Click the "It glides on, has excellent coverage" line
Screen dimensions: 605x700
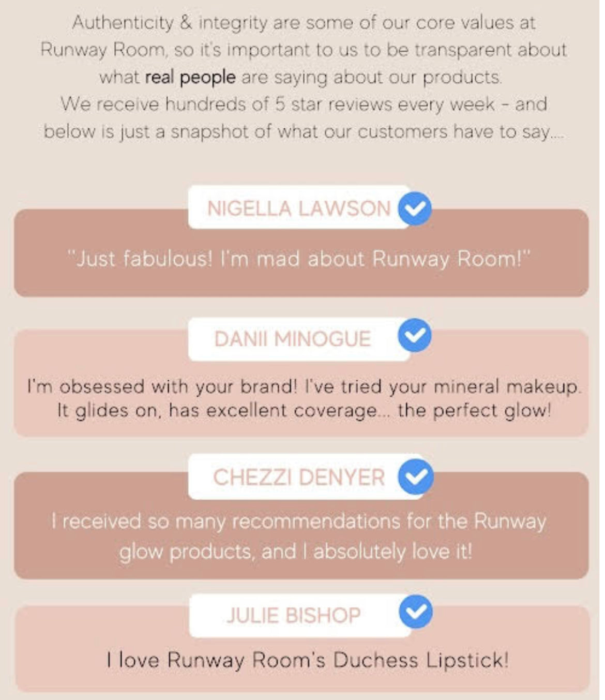[x=304, y=411]
